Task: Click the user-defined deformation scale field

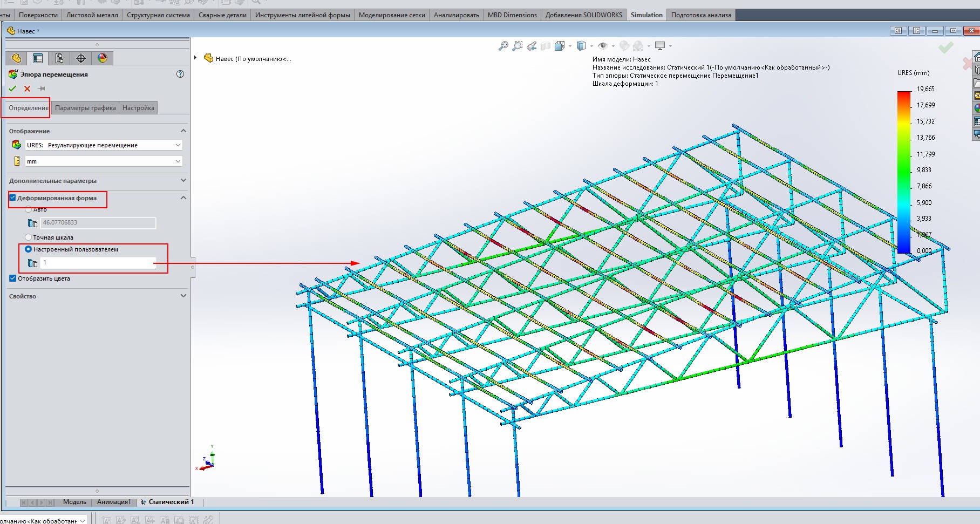Action: [98, 263]
